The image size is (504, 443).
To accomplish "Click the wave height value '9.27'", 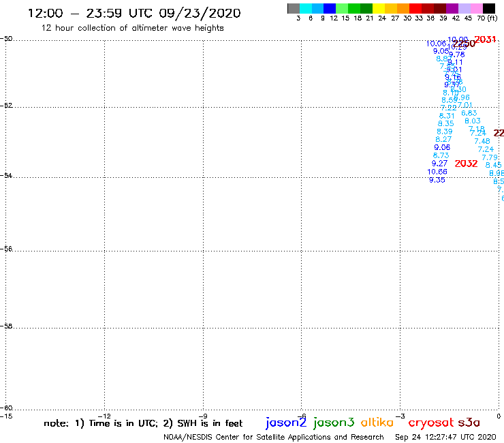I will click(439, 164).
